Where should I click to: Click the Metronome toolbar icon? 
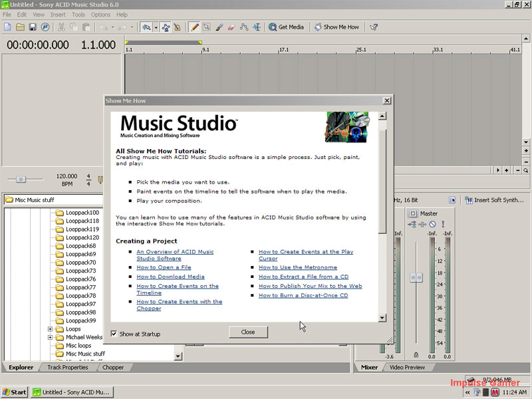(178, 27)
